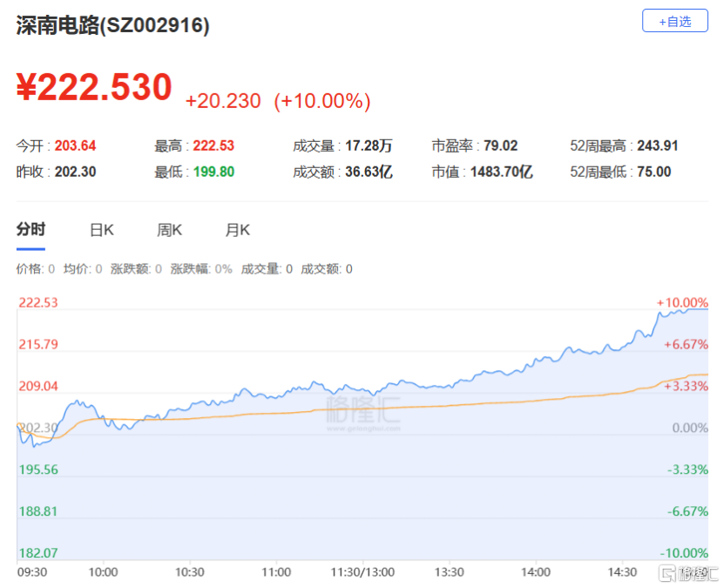This screenshot has height=588, width=724.
Task: Click the stock title 深南电路(SZ002916)
Action: 113,26
